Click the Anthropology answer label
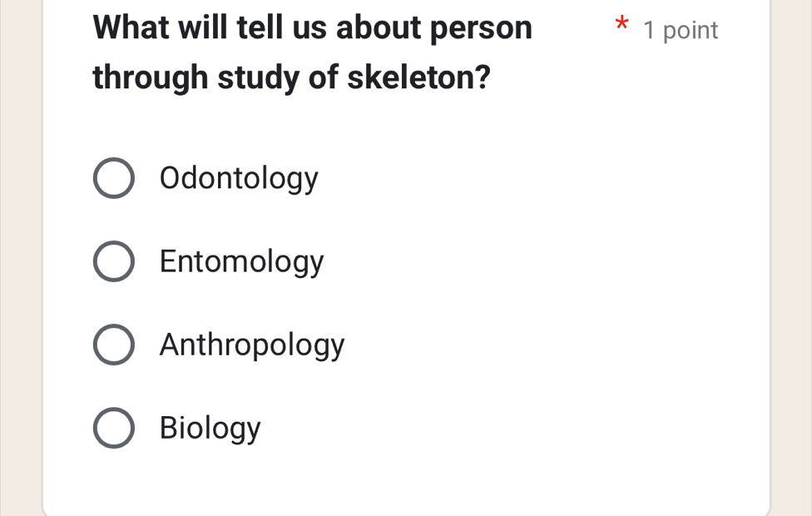The height and width of the screenshot is (516, 812). coord(252,344)
